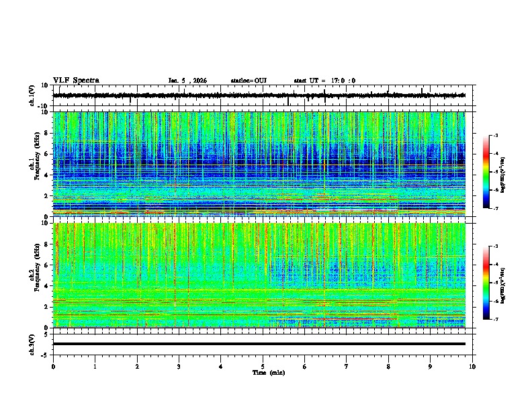Click the "VLF Spectra" title text
532x411 pixels.
pyautogui.click(x=76, y=81)
